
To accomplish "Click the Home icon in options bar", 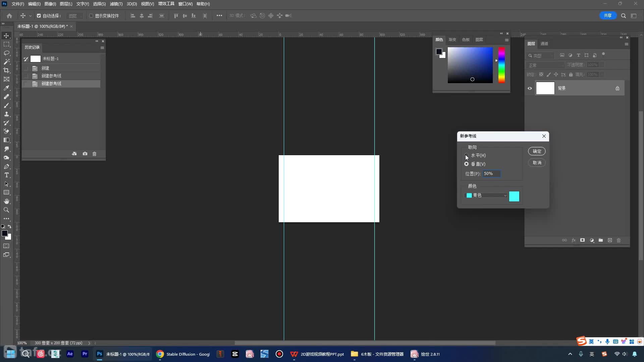I will [x=9, y=16].
